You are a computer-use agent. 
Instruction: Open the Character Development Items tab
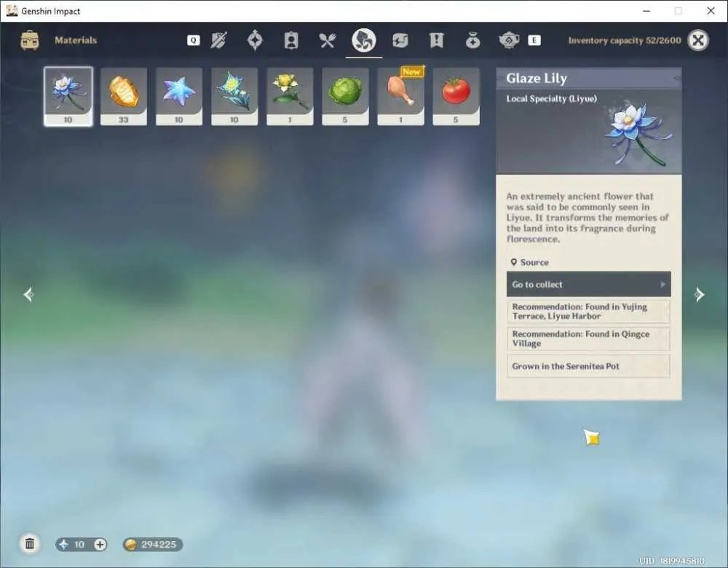(291, 40)
